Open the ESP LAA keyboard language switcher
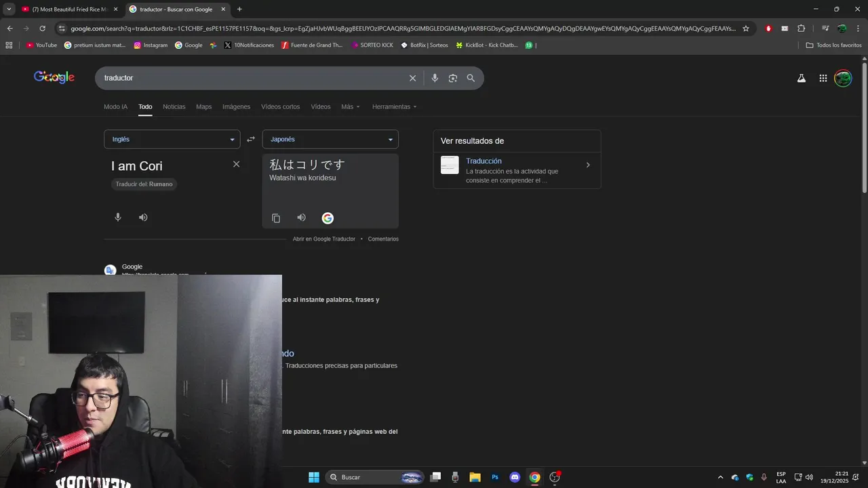Screen dimensions: 868x488 click(781, 477)
